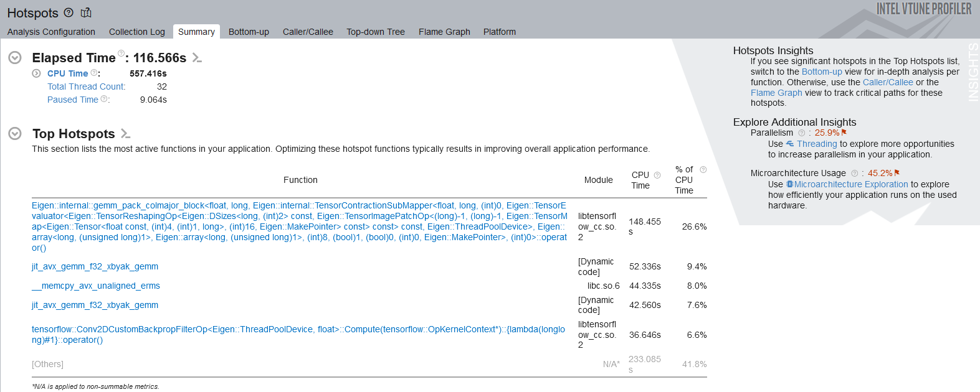The width and height of the screenshot is (980, 392).
Task: Collapse the Elapsed Time section
Action: (15, 58)
